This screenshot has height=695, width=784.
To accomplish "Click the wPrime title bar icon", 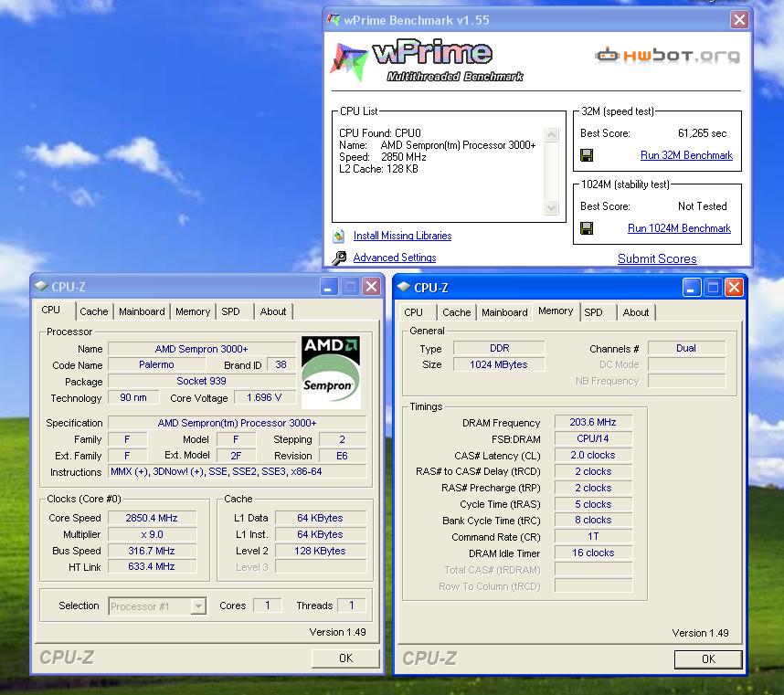I will (x=334, y=20).
